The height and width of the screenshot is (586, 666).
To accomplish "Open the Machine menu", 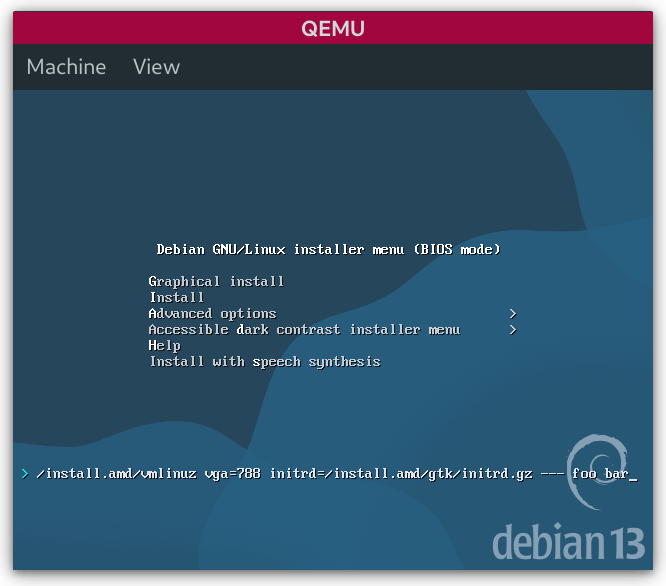I will pyautogui.click(x=66, y=67).
